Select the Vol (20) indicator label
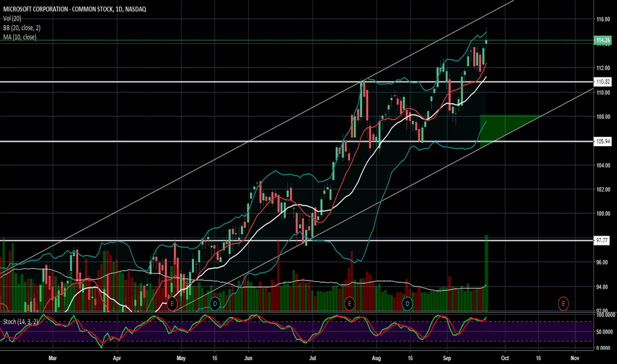Image resolution: width=617 pixels, height=364 pixels. click(12, 19)
